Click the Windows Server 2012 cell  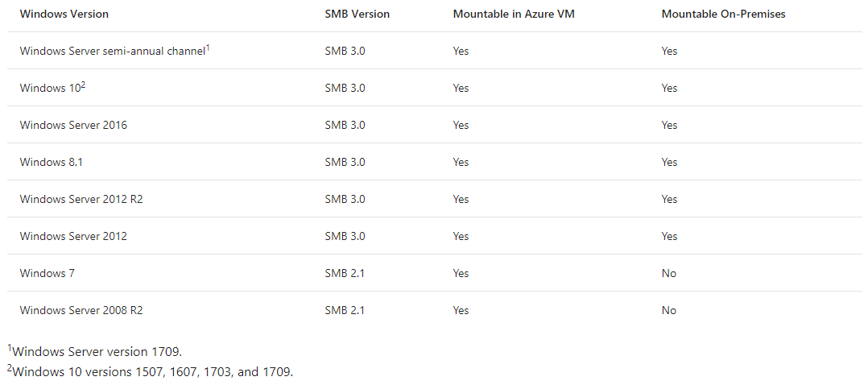point(73,237)
